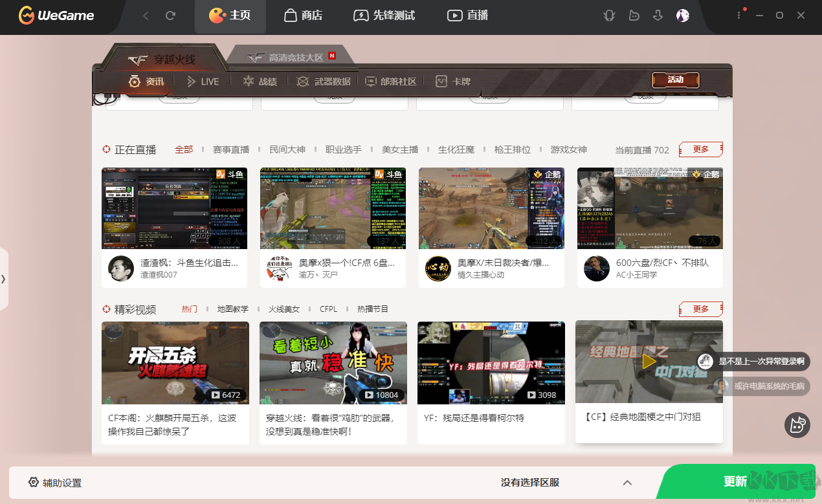Select the 地图教学 video category
822x504 pixels.
point(232,309)
